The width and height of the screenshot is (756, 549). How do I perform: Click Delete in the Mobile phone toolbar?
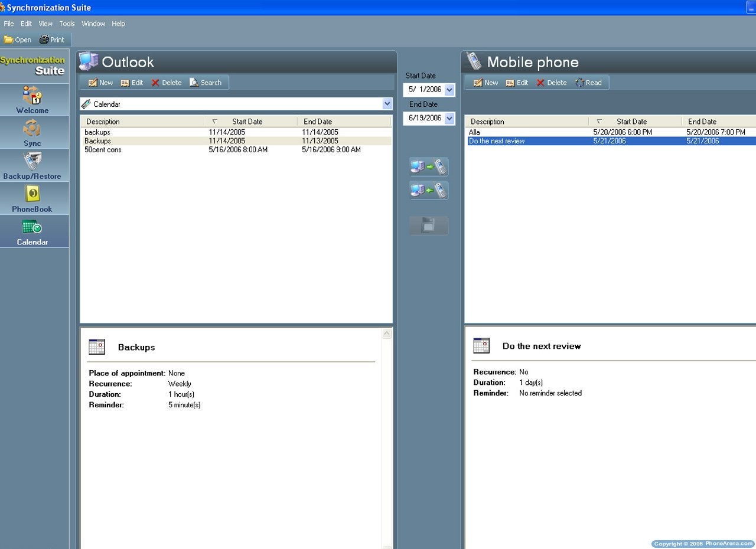tap(551, 83)
